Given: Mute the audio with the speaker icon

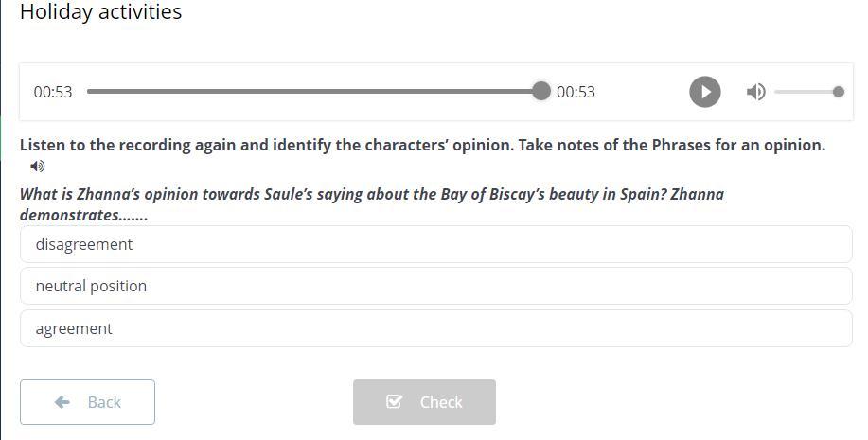Looking at the screenshot, I should click(x=755, y=92).
